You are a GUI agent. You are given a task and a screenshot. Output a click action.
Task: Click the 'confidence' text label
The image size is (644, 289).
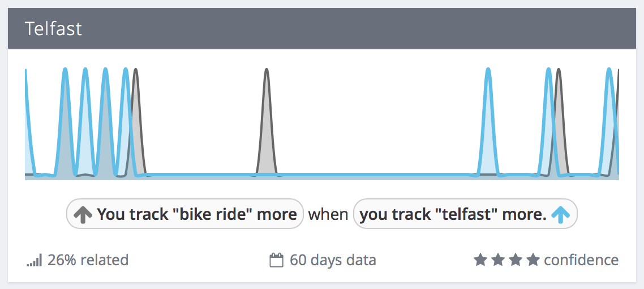pyautogui.click(x=581, y=260)
